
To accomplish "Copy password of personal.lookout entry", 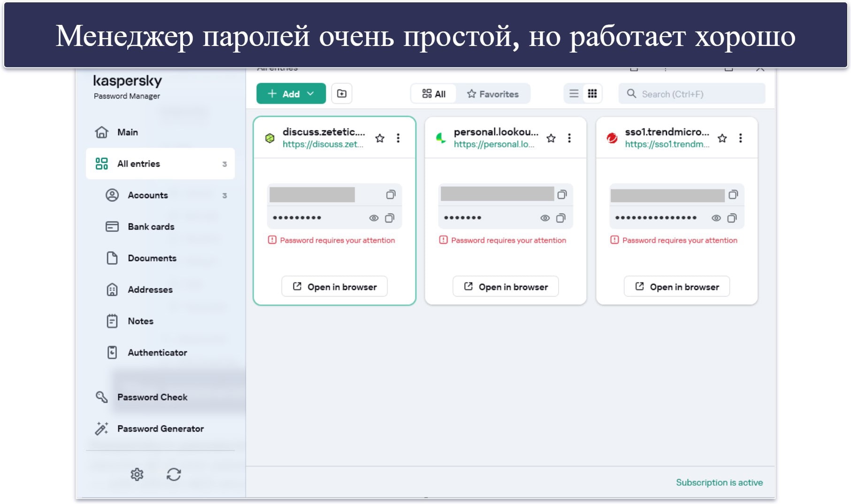I will click(561, 218).
